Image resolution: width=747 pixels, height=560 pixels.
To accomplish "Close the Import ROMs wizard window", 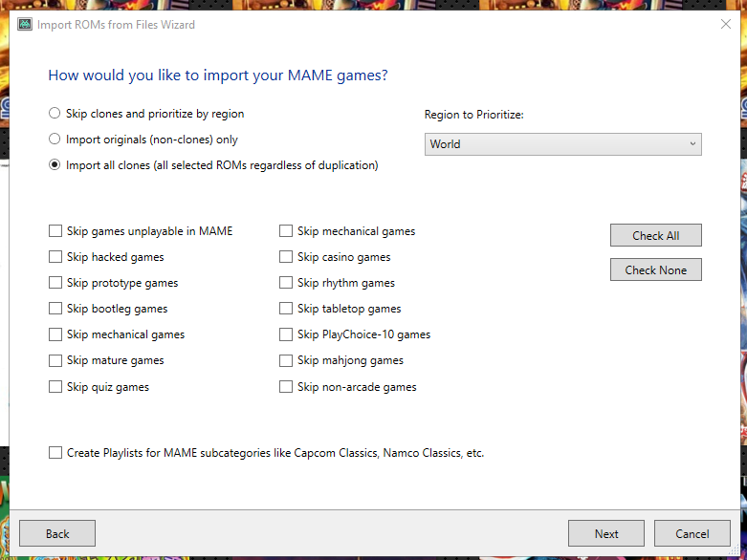I will tap(726, 24).
